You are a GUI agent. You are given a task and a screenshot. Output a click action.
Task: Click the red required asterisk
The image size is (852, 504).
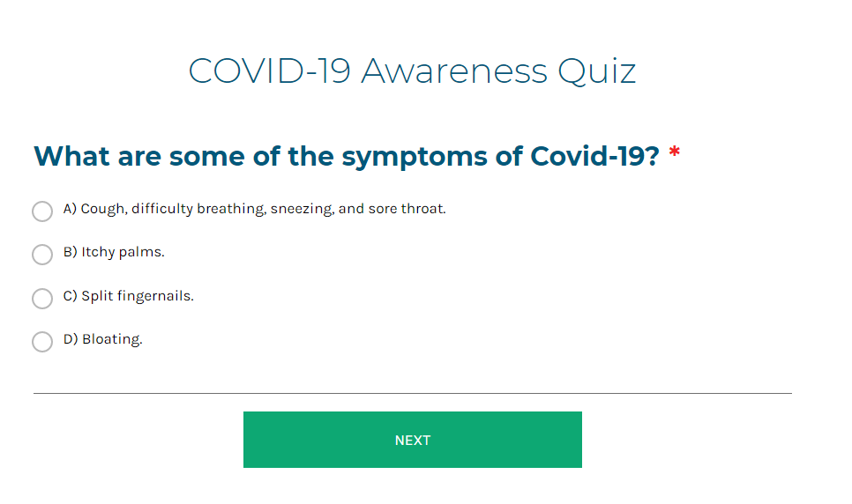[675, 152]
